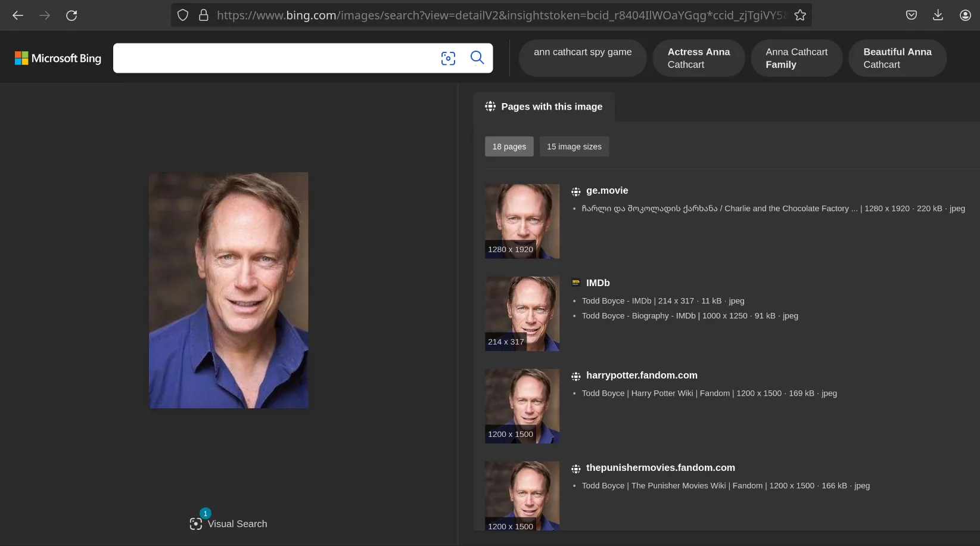Click the padlock site security icon

coord(203,15)
